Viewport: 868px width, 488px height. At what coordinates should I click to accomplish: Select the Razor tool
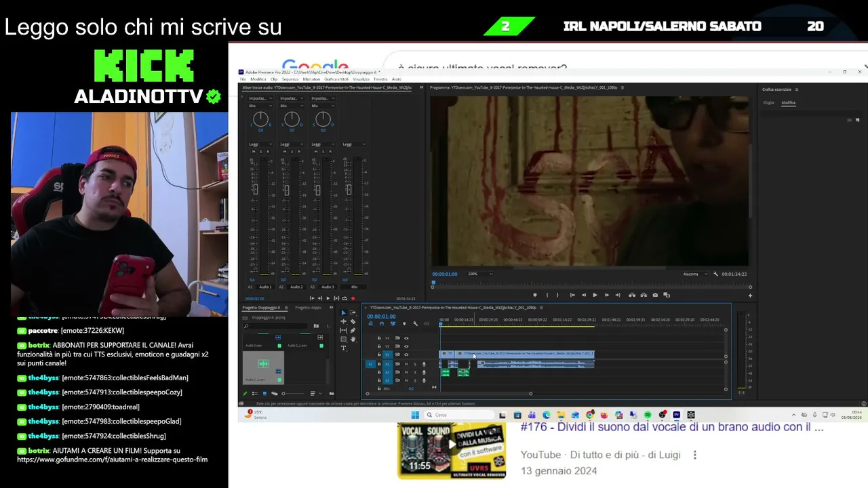point(353,321)
